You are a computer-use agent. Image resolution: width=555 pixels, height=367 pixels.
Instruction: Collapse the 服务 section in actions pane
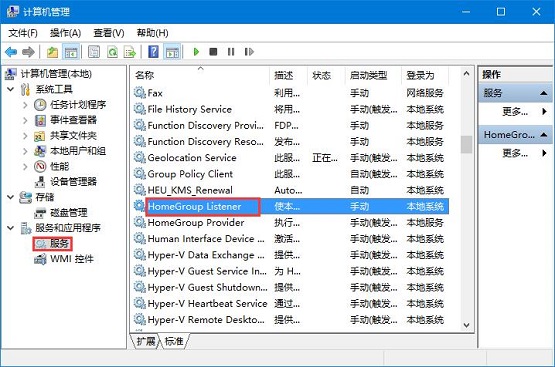[544, 93]
